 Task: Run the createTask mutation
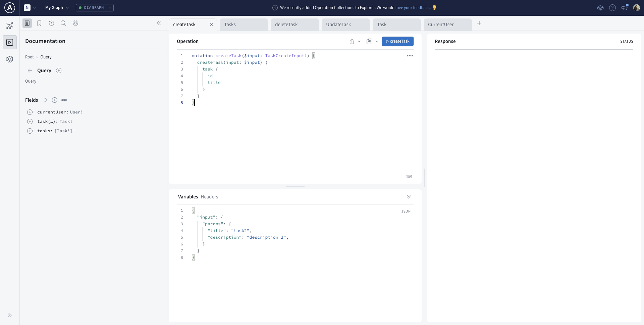point(398,41)
